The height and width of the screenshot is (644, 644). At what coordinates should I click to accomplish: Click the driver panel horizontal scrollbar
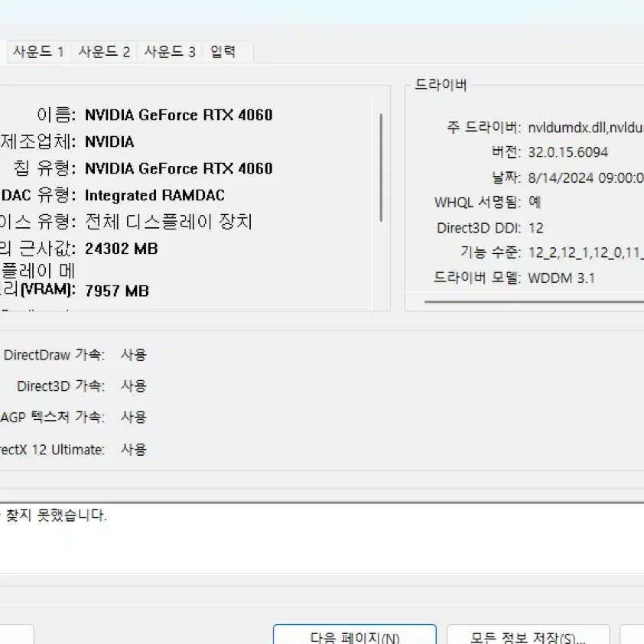[534, 301]
